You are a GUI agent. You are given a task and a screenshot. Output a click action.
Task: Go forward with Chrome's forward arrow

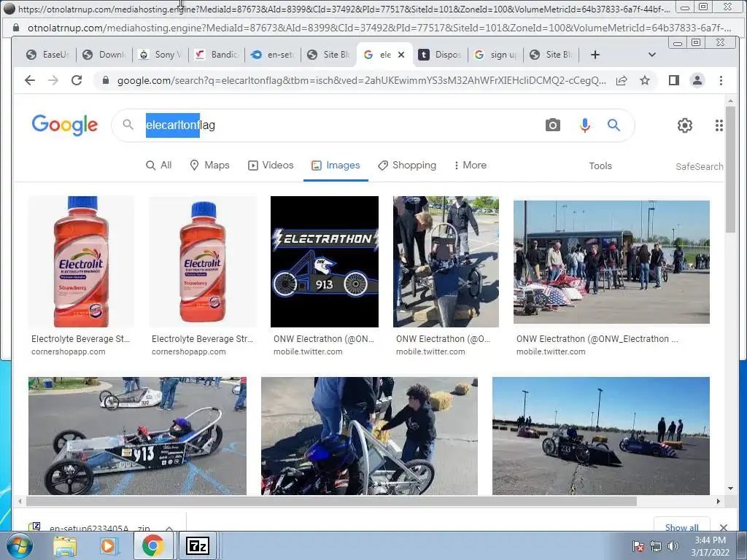pyautogui.click(x=53, y=80)
